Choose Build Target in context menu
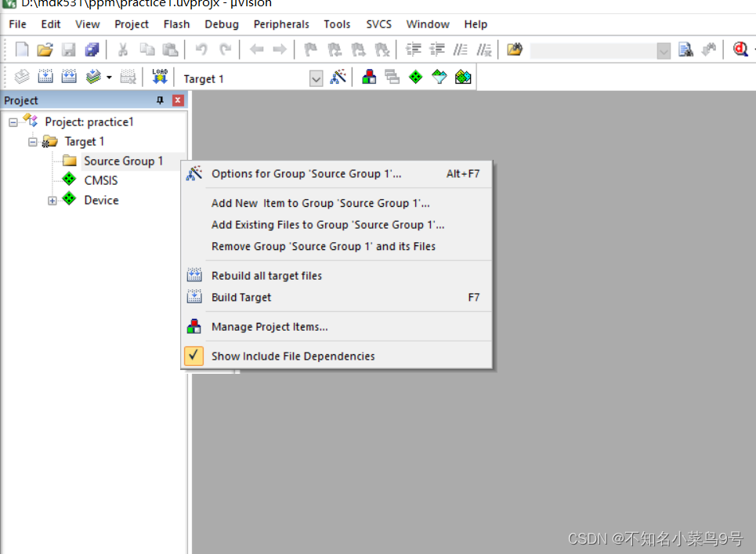Screen dimensions: 756x554 point(337,298)
